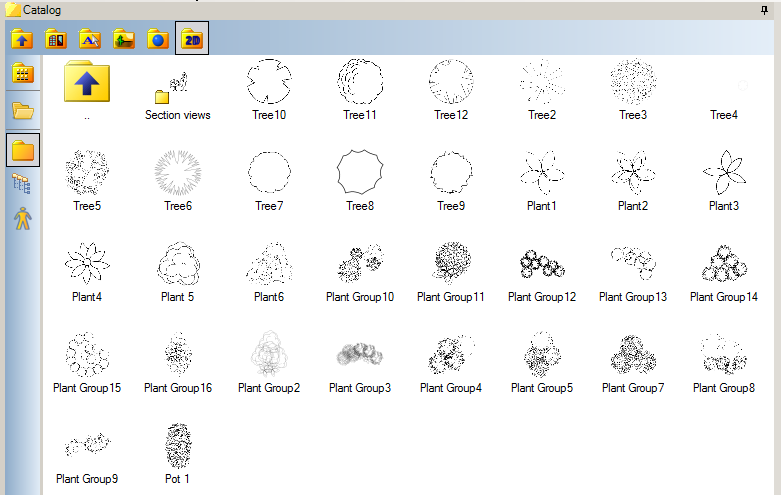This screenshot has height=495, width=781.
Task: Select the Plant Group16 symbol
Action: coord(178,354)
